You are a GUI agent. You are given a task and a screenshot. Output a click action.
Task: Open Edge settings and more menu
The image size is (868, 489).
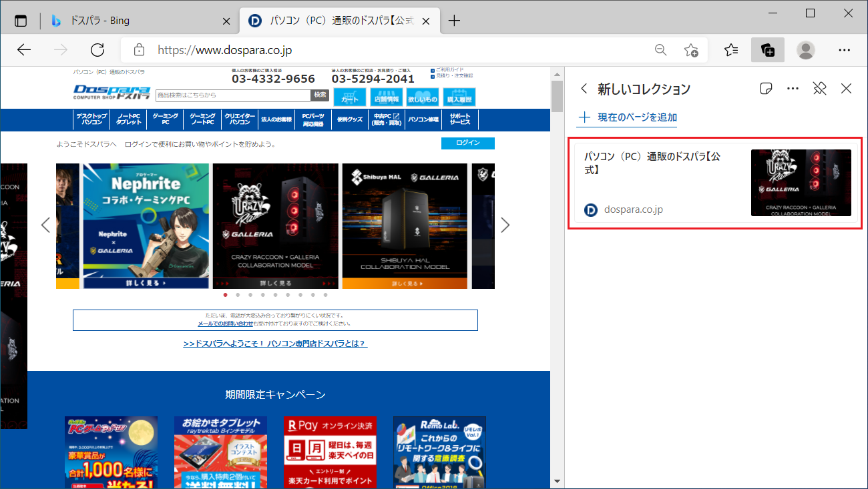[844, 50]
